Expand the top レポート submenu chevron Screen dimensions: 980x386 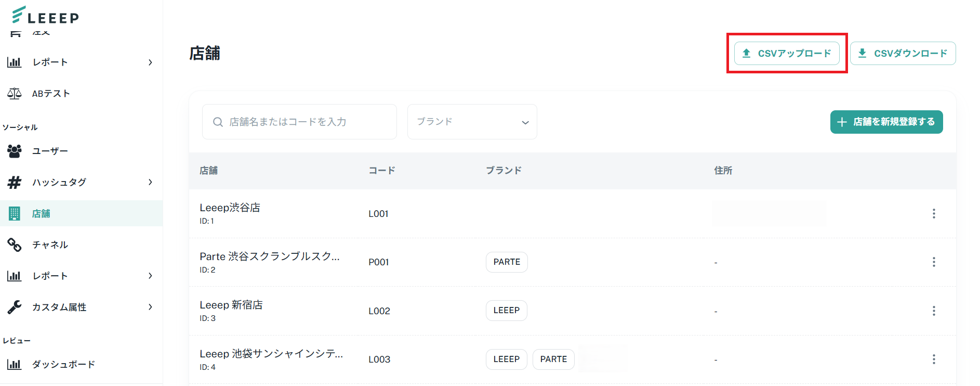tap(150, 62)
